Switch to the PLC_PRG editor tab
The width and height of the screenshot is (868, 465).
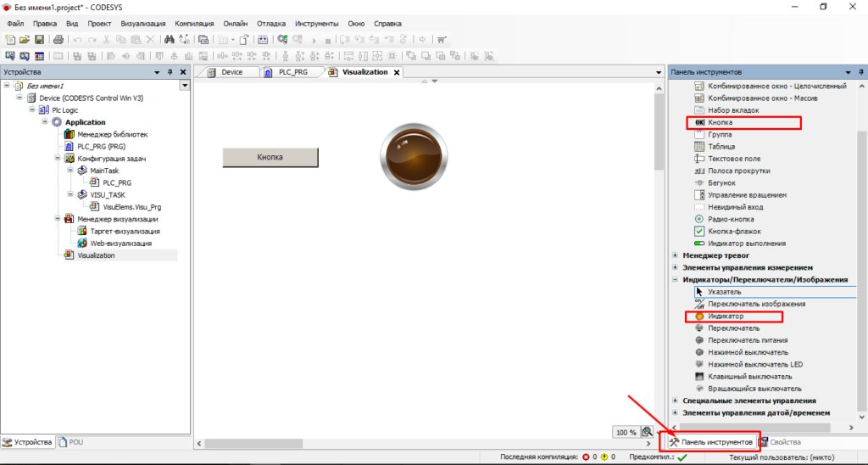[x=292, y=73]
